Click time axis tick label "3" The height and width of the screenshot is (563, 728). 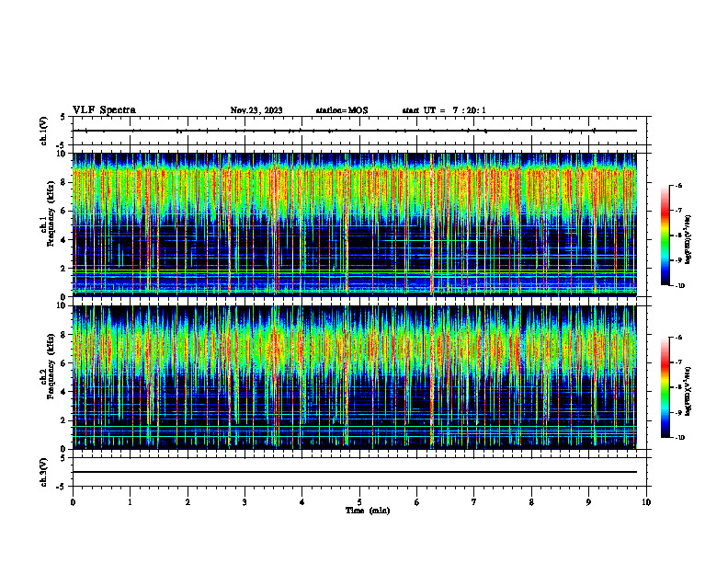[245, 502]
